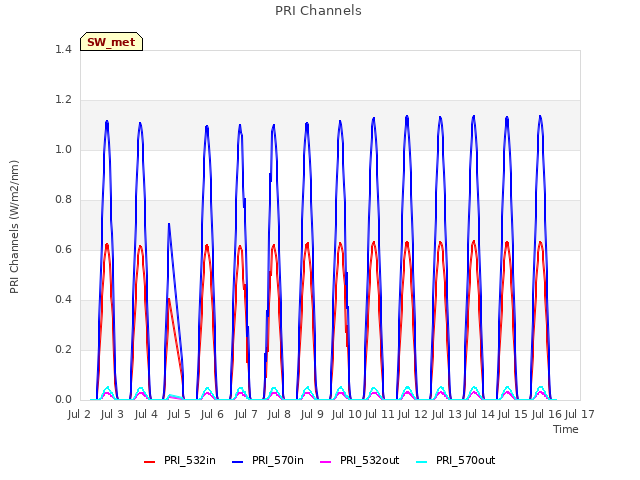Screen dimensions: 640x480
Task: Click the Jul 16 x-axis tick label
Action: tap(546, 414)
